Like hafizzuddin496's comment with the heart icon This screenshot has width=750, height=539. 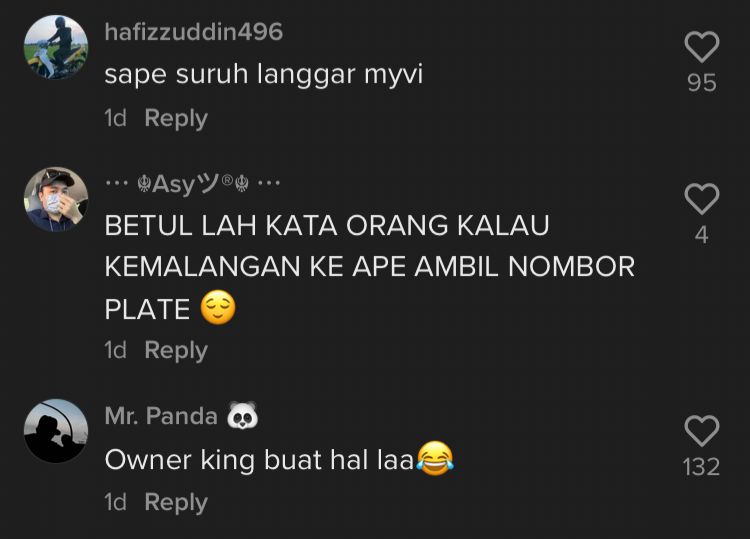(x=702, y=47)
